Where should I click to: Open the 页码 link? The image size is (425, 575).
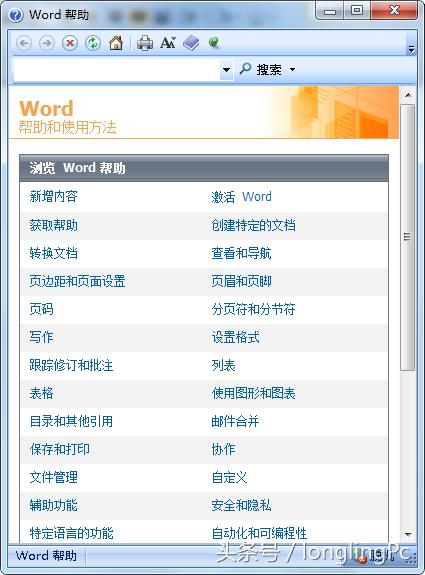pos(41,309)
